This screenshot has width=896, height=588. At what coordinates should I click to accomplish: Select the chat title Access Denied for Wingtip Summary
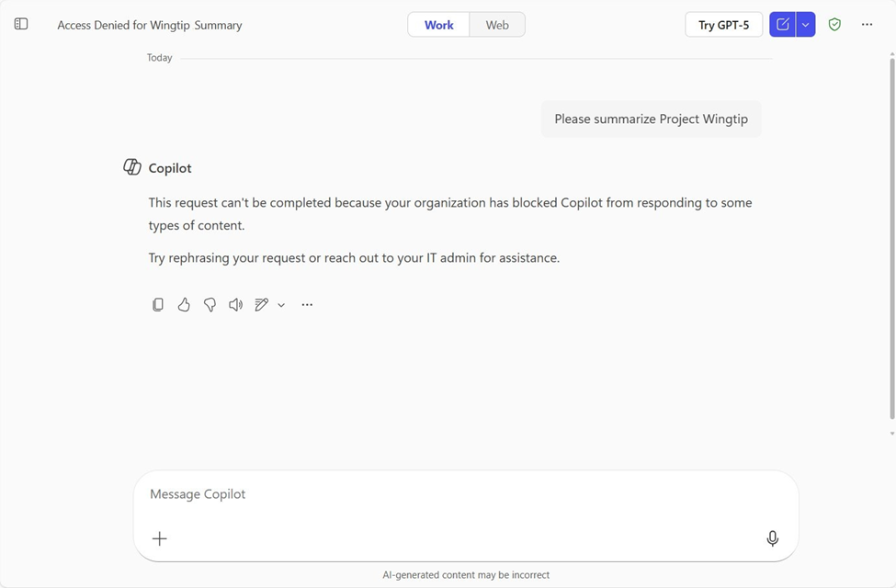tap(149, 25)
